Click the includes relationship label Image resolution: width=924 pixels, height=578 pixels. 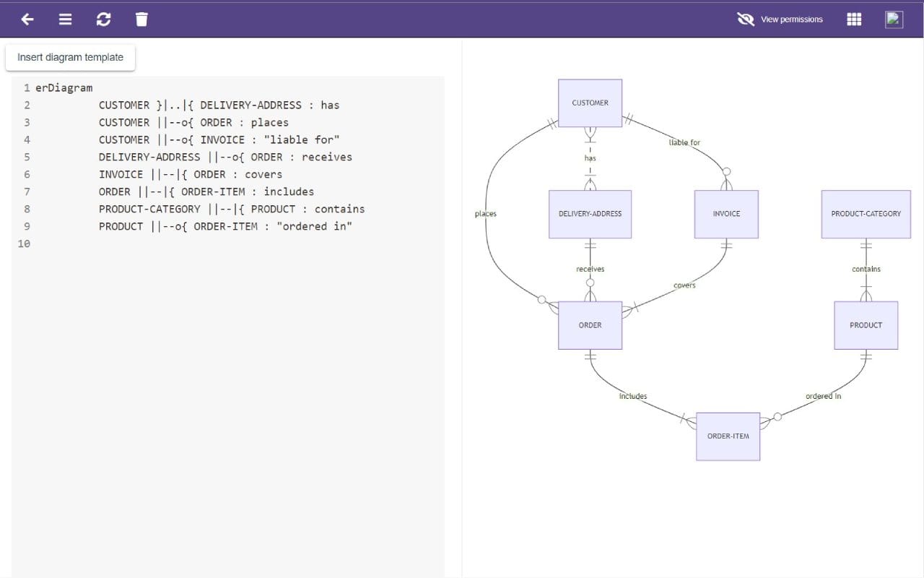point(632,396)
